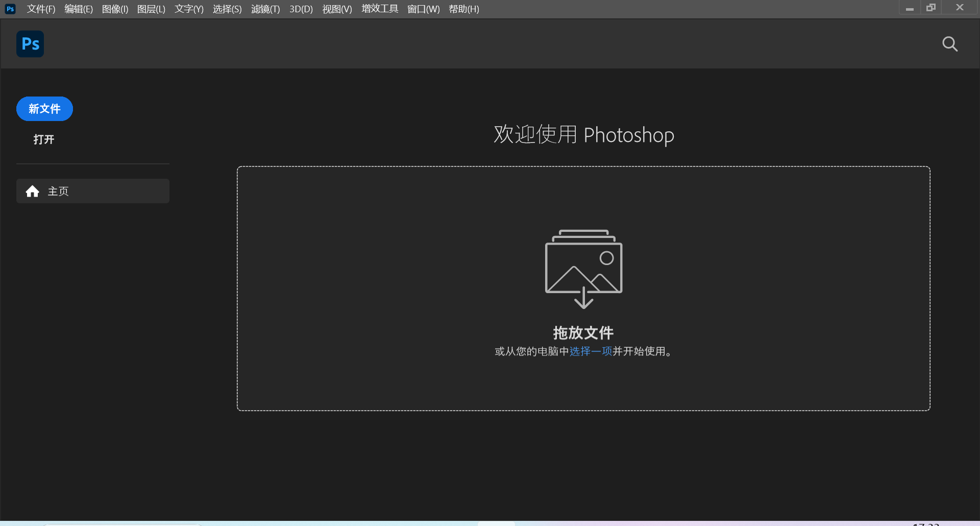980x526 pixels.
Task: Open the 图像(I) menu
Action: (115, 9)
